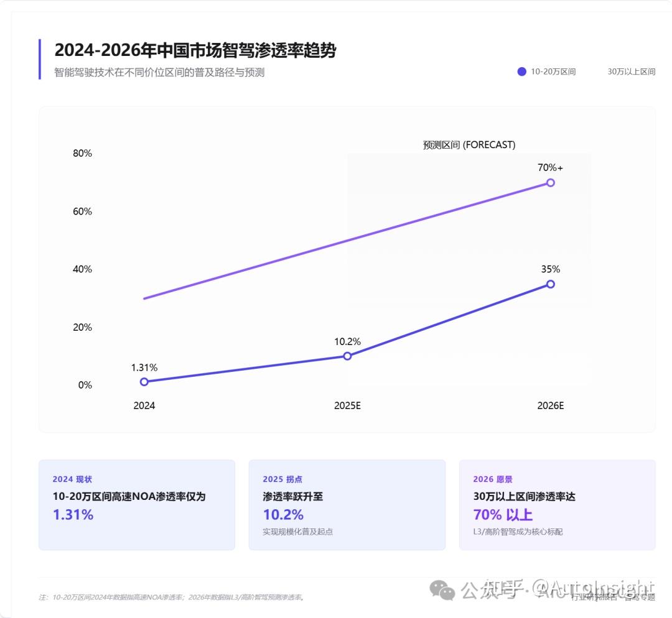Click the 40% y-axis label
This screenshot has height=618, width=672.
[82, 269]
